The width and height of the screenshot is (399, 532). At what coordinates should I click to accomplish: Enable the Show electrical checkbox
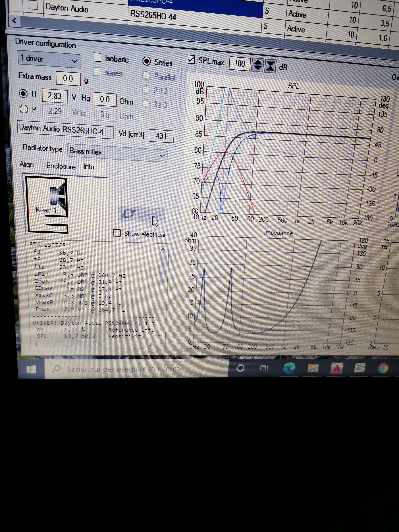pos(117,233)
